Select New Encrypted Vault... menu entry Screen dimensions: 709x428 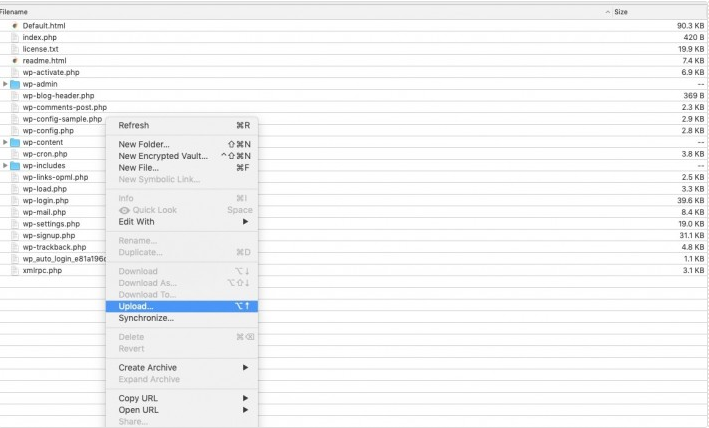[x=182, y=156]
